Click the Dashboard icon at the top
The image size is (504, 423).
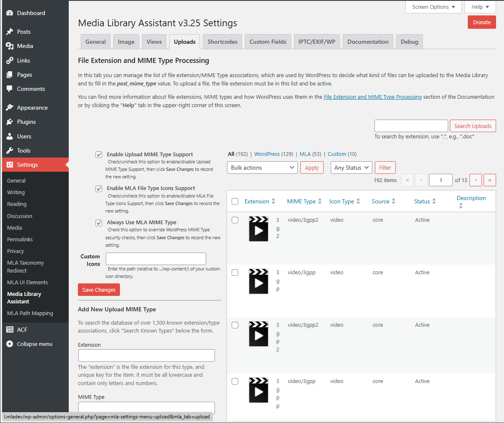click(x=10, y=13)
